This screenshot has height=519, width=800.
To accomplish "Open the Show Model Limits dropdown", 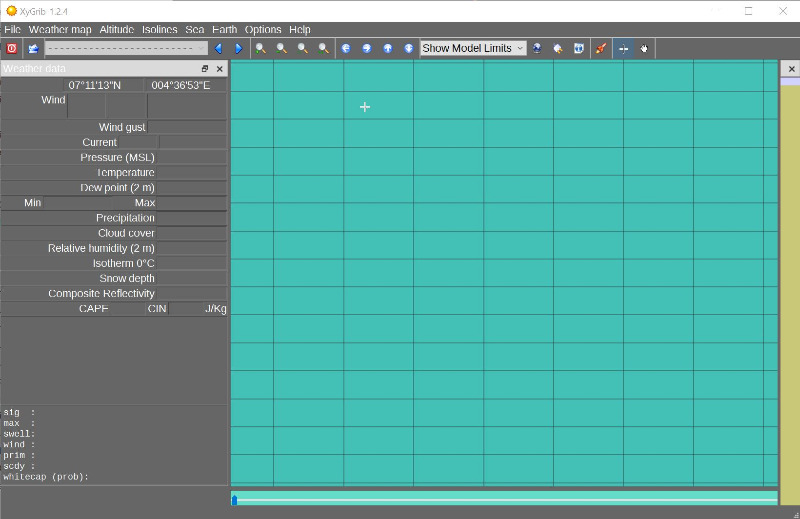I will click(473, 48).
